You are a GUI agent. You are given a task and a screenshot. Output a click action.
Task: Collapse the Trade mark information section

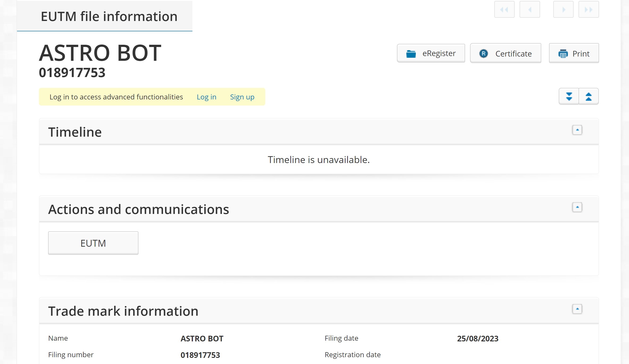click(x=577, y=309)
